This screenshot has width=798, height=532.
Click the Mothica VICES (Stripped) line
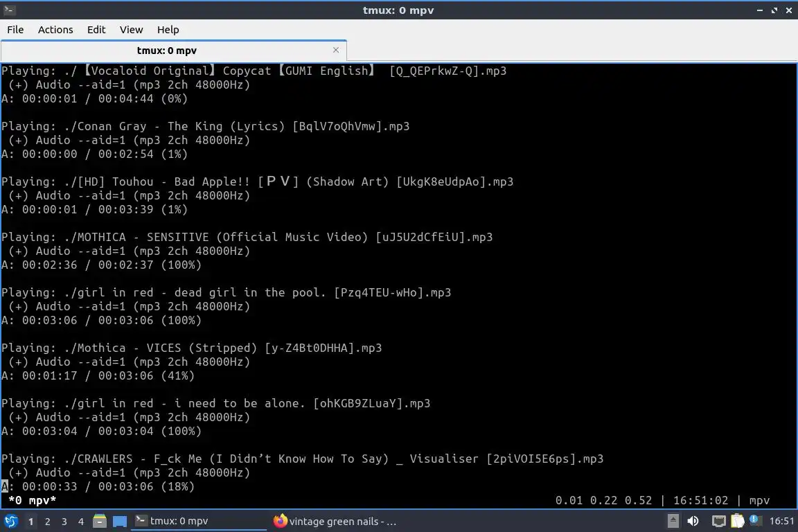[x=191, y=348]
